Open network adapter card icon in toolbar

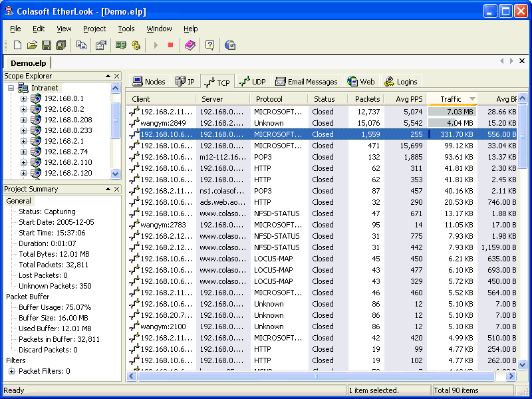pyautogui.click(x=121, y=45)
